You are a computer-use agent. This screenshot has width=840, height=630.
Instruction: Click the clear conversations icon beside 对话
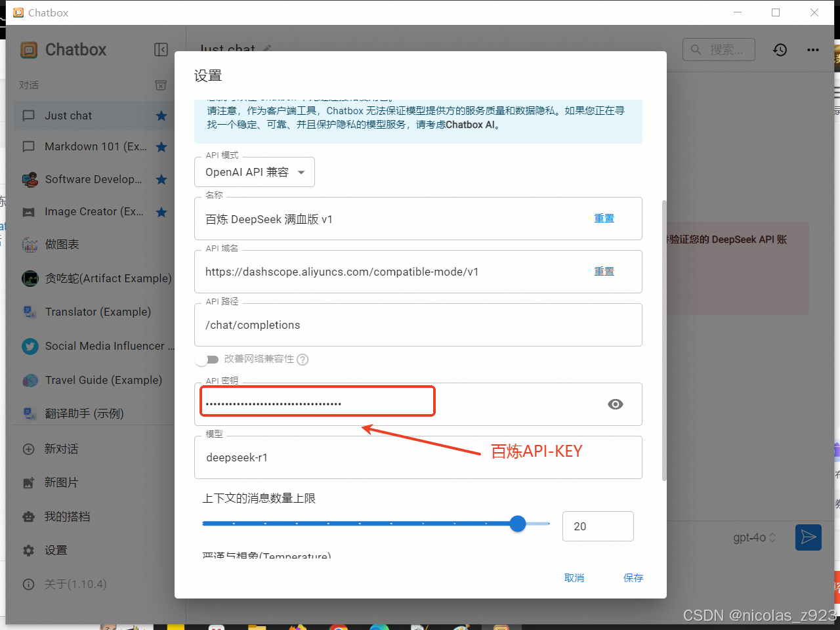point(161,85)
